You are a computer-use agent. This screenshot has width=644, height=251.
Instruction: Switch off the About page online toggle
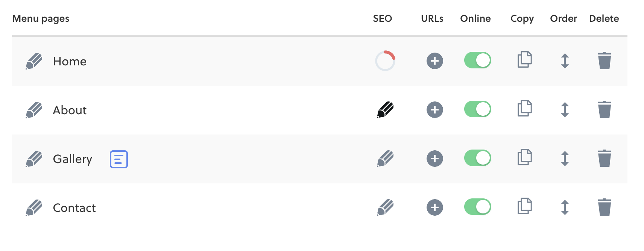(x=478, y=109)
